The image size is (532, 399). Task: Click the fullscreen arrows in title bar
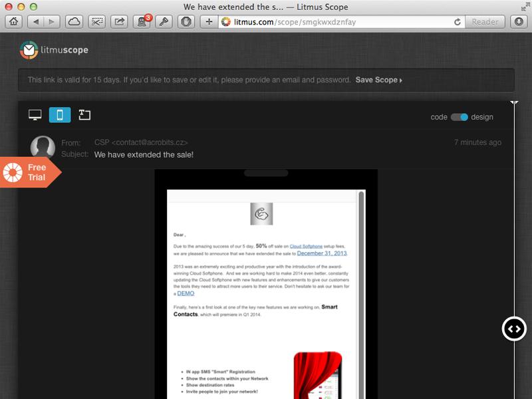tap(525, 7)
